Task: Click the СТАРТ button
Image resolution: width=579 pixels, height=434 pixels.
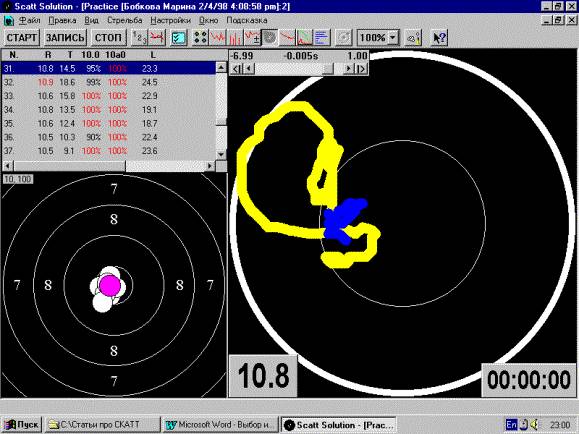Action: [x=22, y=38]
